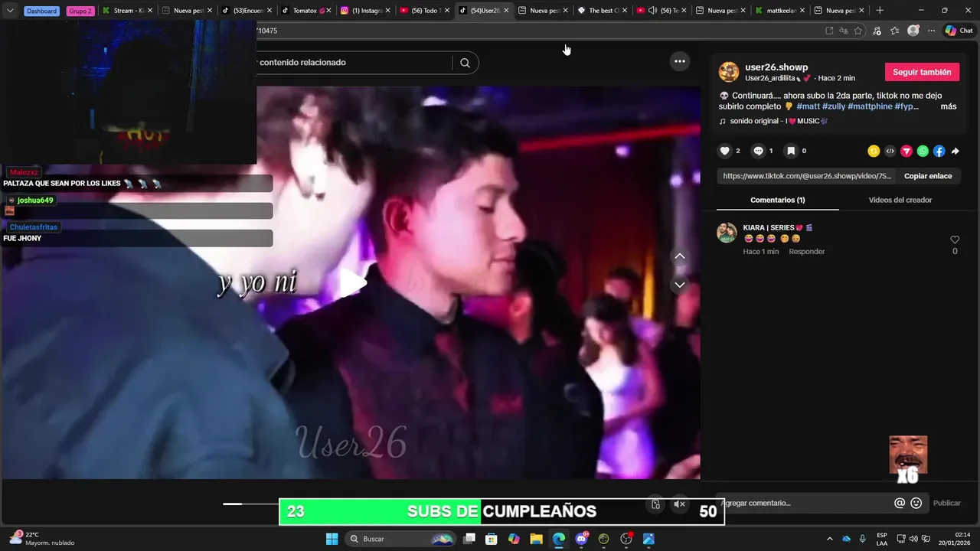The image size is (980, 551).
Task: Click the video progress bar
Action: coord(251,504)
